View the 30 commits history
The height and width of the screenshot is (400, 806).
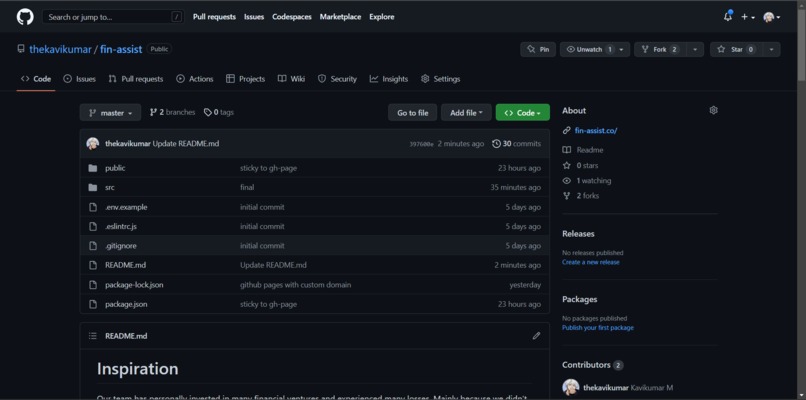click(517, 143)
